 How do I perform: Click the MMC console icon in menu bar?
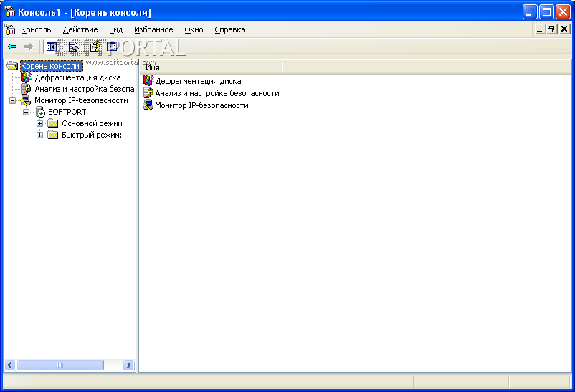tap(10, 29)
